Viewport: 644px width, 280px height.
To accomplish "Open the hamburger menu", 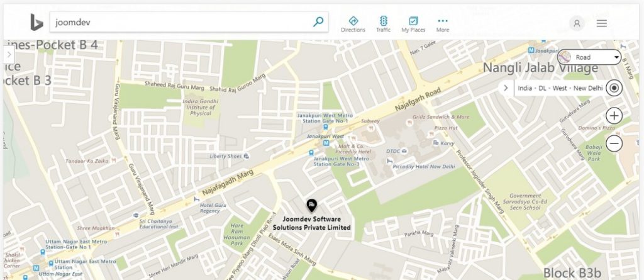I will point(602,23).
